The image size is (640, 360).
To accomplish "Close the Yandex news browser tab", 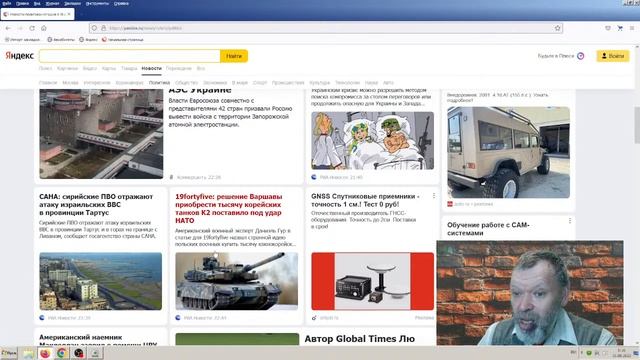I will (x=69, y=14).
